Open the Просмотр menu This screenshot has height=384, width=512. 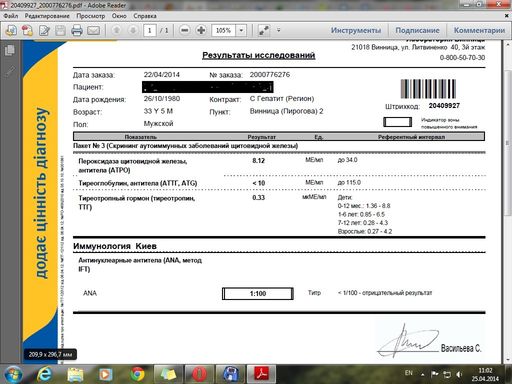[x=90, y=16]
